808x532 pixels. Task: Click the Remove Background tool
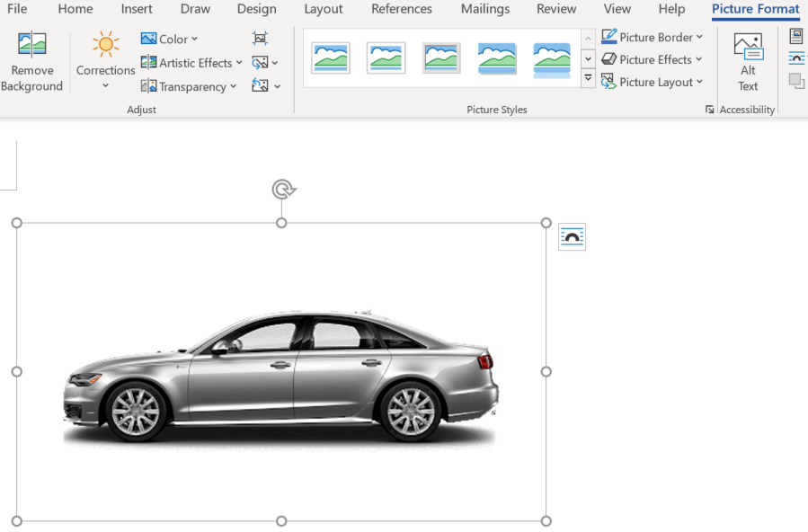[31, 61]
